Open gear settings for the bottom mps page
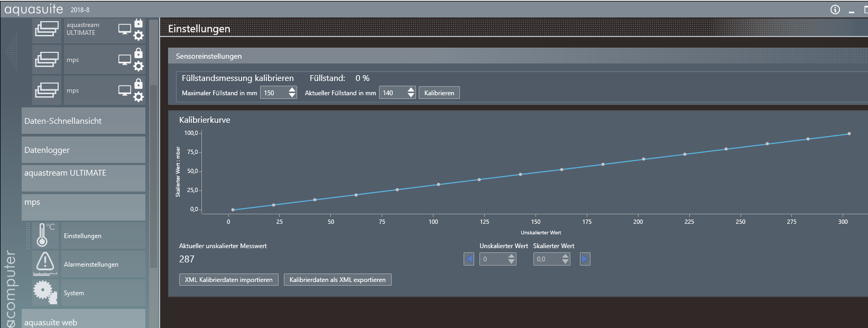 pos(138,97)
